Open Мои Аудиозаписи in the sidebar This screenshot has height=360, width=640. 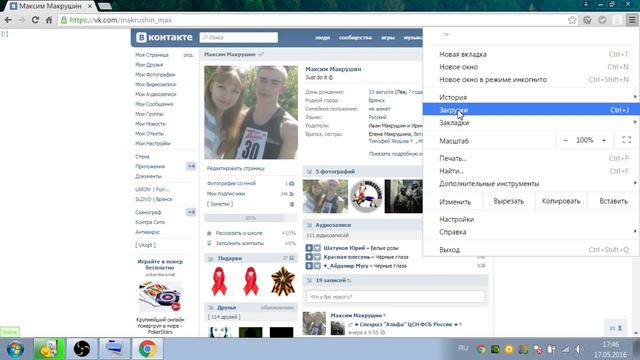tap(156, 94)
